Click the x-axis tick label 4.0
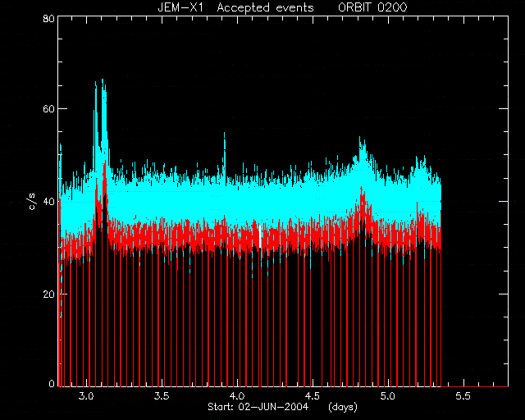Viewport: 525px width, 420px height. point(237,396)
